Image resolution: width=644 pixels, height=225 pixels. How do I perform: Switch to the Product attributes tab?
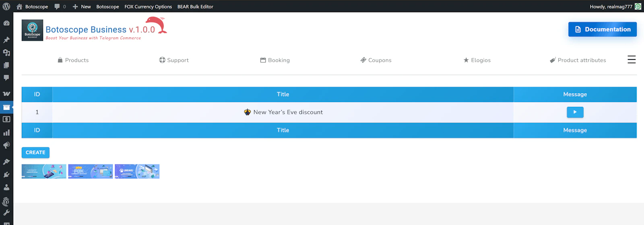click(578, 60)
